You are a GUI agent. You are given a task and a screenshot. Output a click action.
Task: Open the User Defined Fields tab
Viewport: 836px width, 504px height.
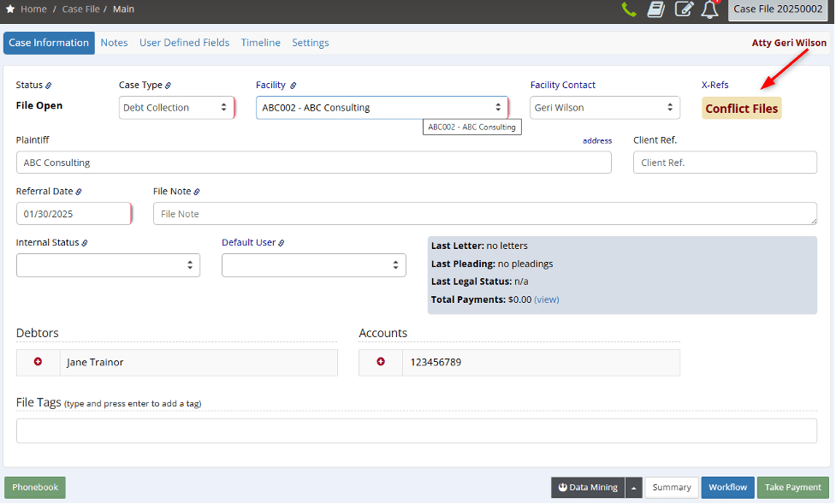[184, 42]
